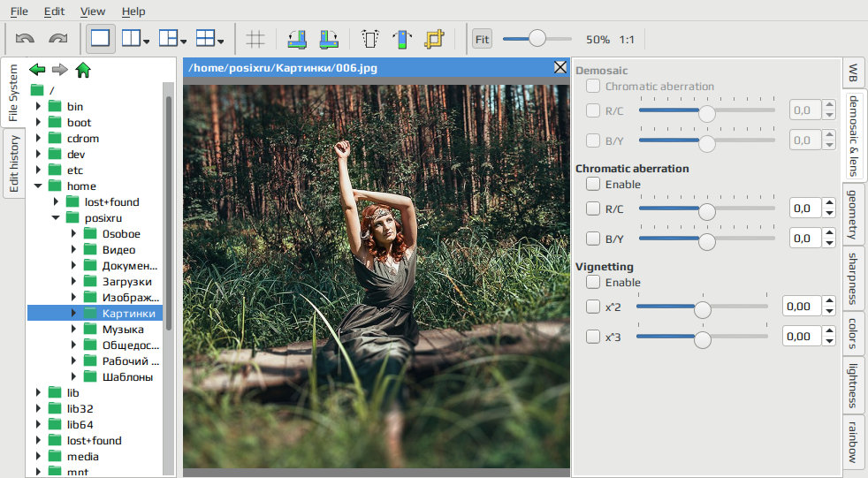Viewport: 868px width, 478px height.
Task: Select the Шаблоны folder
Action: coord(127,376)
